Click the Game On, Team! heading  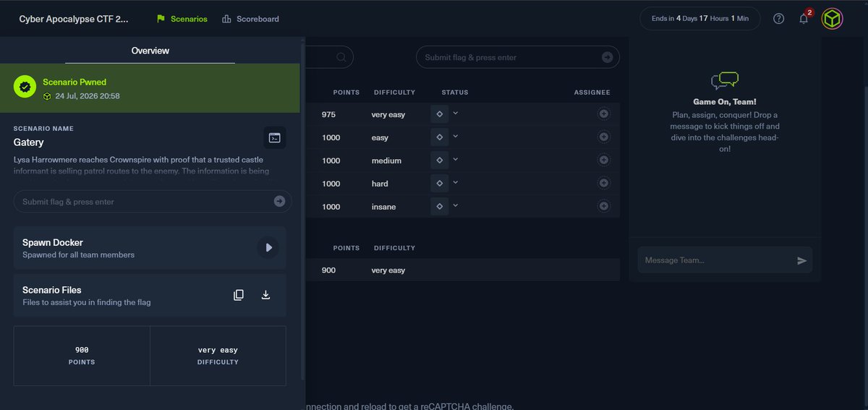725,102
